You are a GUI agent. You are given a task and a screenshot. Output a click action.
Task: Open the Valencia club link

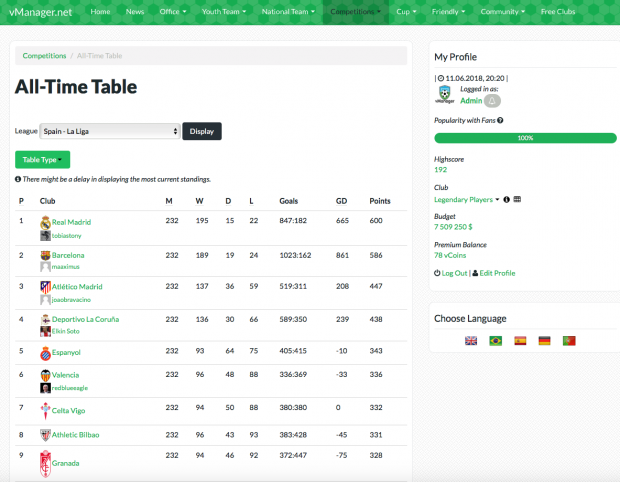coord(66,375)
